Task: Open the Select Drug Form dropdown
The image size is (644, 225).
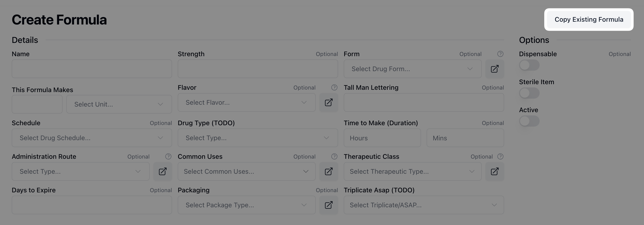Action: (x=412, y=69)
